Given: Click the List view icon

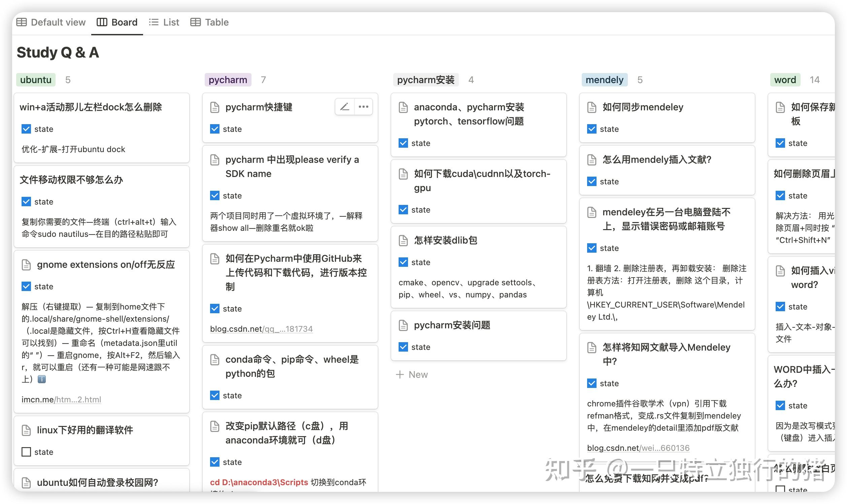Looking at the screenshot, I should [154, 22].
